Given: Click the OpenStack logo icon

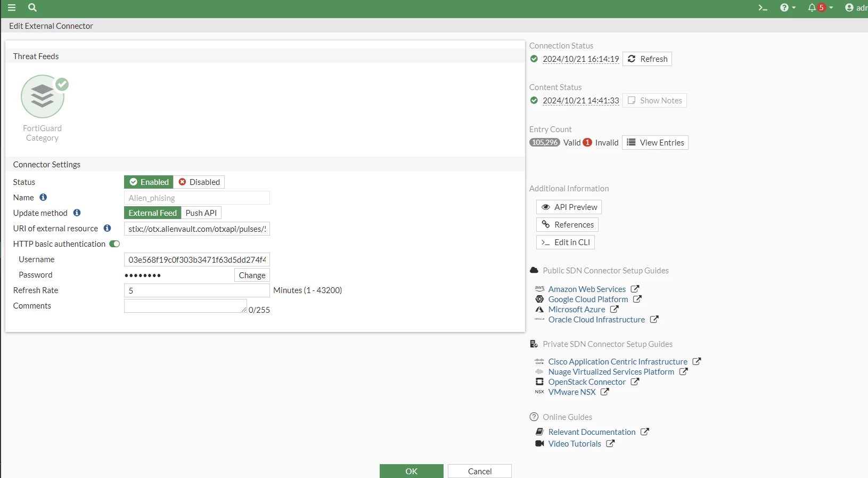Looking at the screenshot, I should point(539,382).
